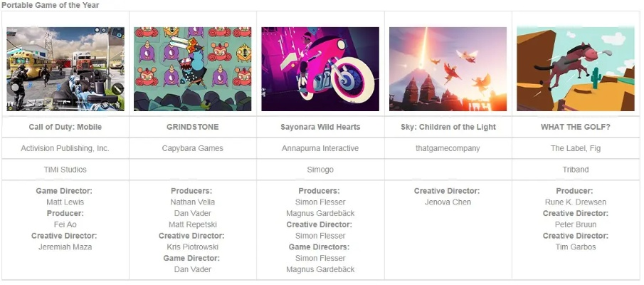644x285 pixels.
Task: Click publisher Activision Publishing, Inc.
Action: pos(65,148)
